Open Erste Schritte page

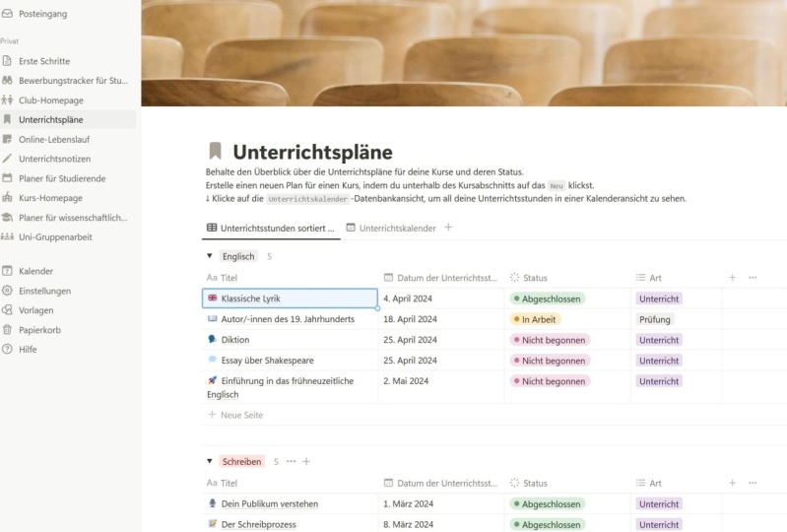[x=44, y=61]
